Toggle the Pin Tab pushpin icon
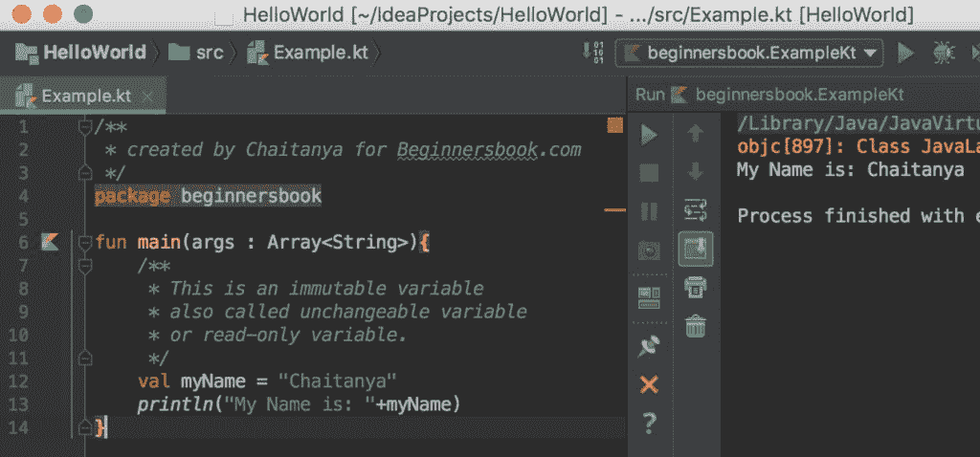This screenshot has height=457, width=980. [650, 346]
